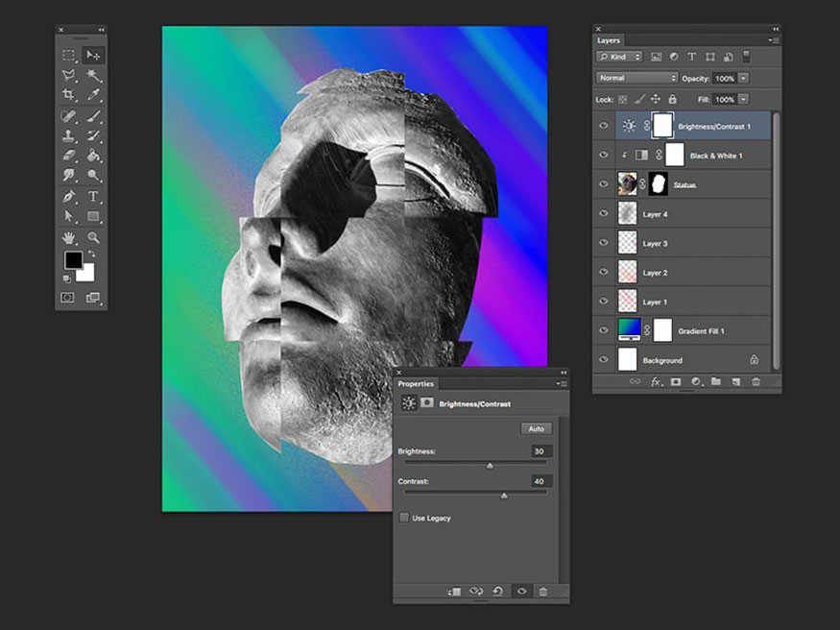Open the Fill slider dropdown arrow

(x=744, y=99)
